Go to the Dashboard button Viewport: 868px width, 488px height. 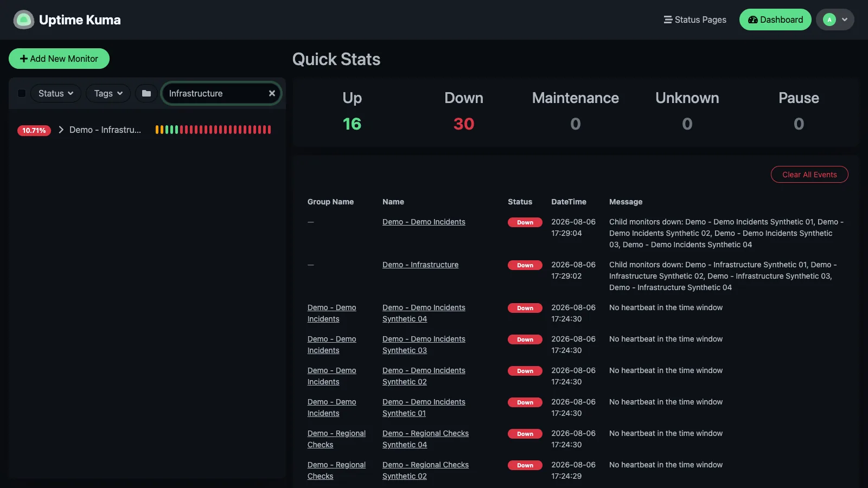point(775,20)
